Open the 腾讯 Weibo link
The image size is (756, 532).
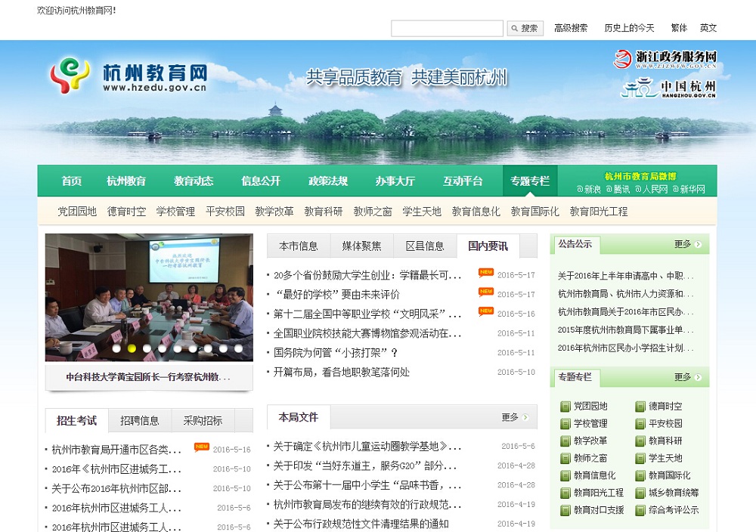pos(617,189)
